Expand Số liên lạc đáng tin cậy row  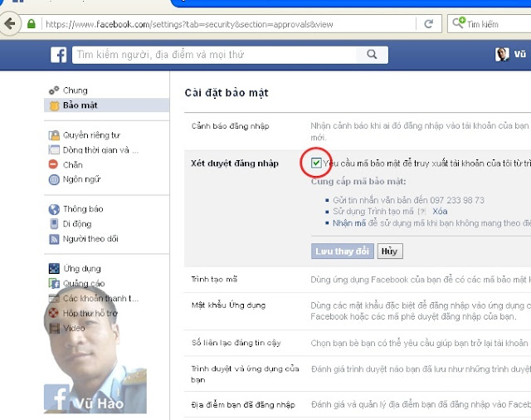point(358,343)
